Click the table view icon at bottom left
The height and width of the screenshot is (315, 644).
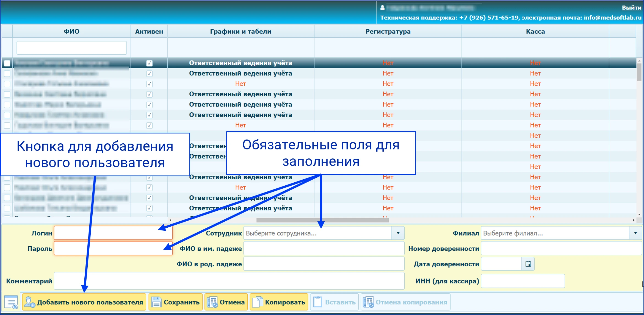11,302
